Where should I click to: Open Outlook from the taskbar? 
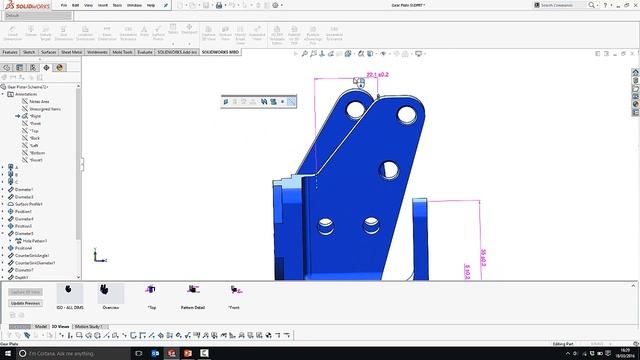pyautogui.click(x=155, y=353)
